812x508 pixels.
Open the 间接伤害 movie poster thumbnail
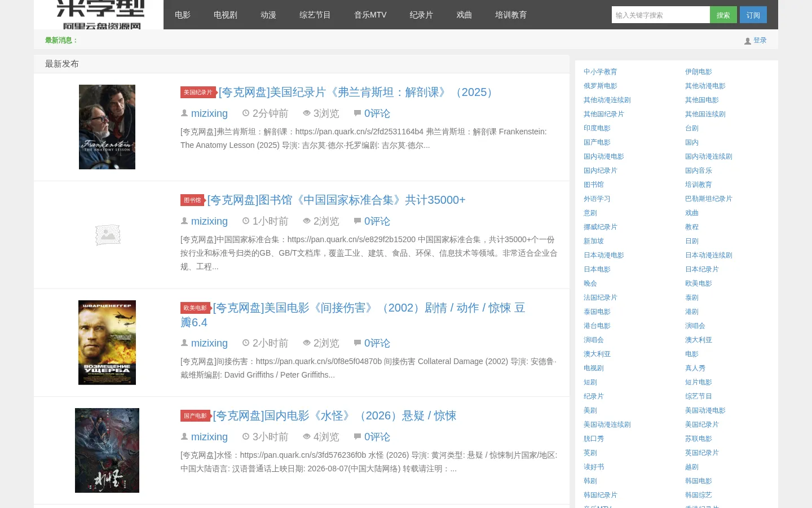107,343
